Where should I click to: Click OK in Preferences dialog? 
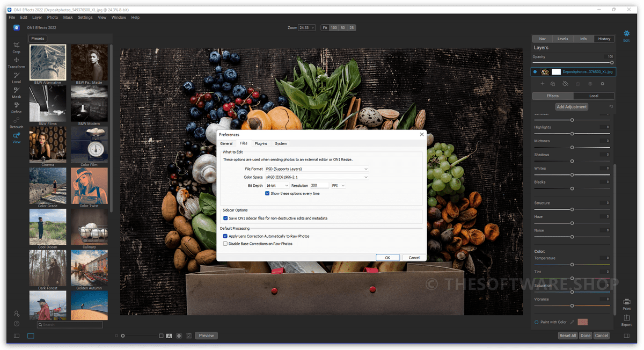pyautogui.click(x=387, y=258)
